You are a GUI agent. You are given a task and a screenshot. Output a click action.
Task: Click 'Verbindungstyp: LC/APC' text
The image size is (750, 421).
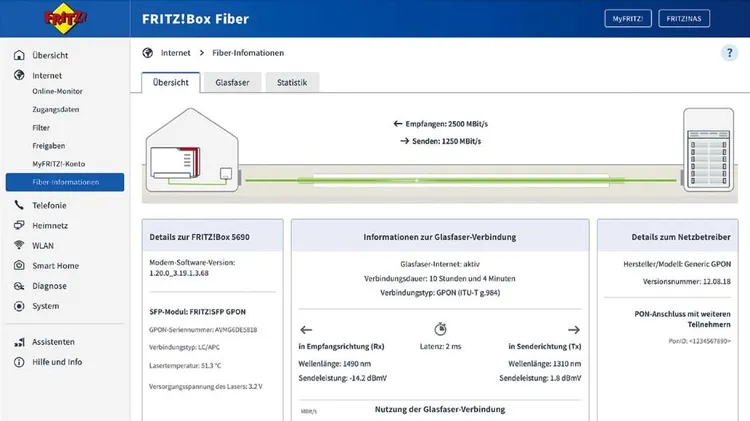tap(184, 347)
